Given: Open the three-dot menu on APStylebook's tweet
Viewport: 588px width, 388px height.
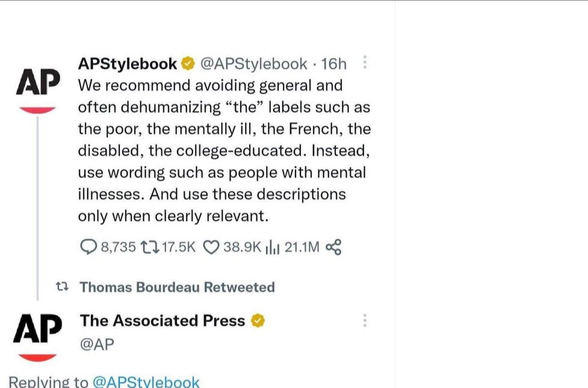Looking at the screenshot, I should (365, 63).
